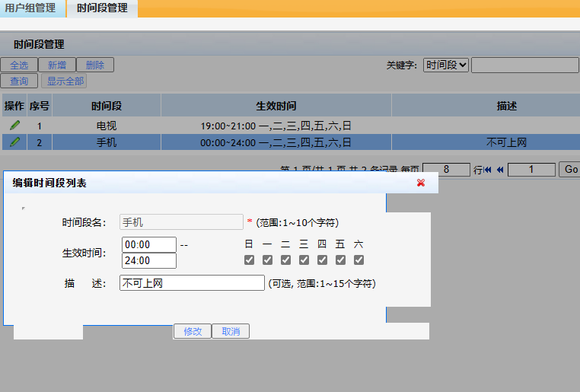Click sequence number 2 cell

pos(40,142)
